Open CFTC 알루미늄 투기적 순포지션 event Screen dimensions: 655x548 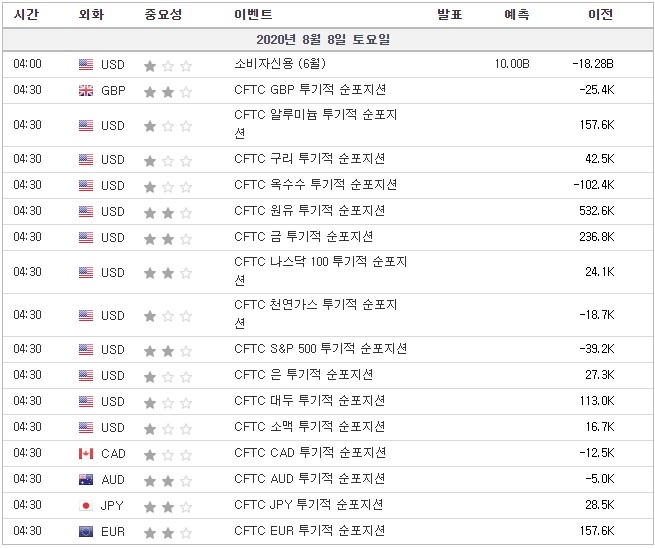point(315,124)
